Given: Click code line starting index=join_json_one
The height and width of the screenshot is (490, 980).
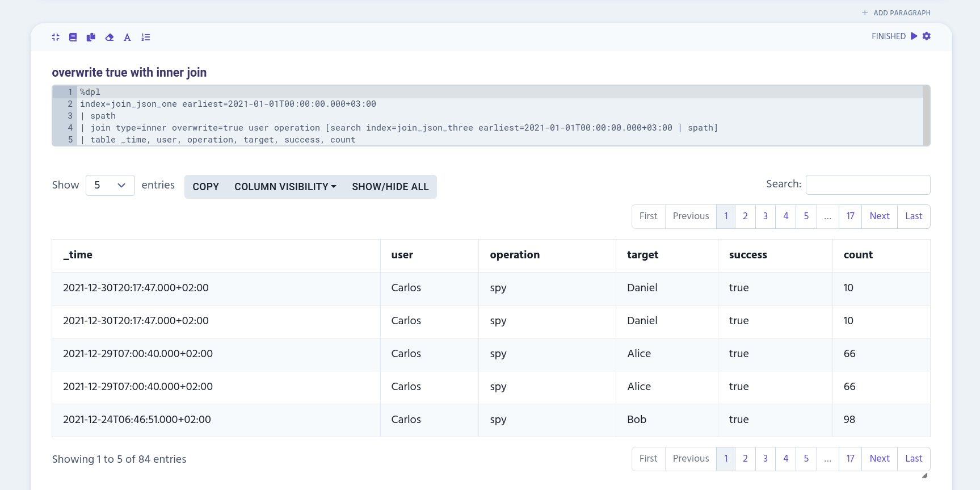Looking at the screenshot, I should point(228,104).
